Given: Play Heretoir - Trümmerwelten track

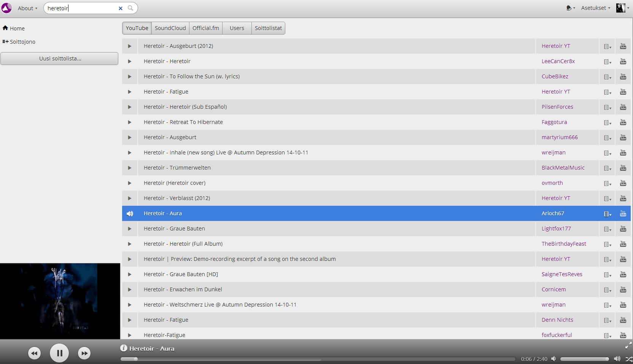Looking at the screenshot, I should 130,168.
